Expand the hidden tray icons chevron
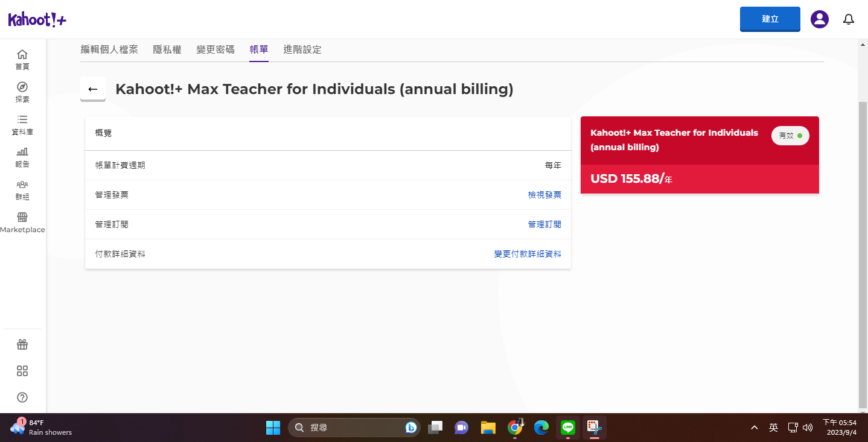The image size is (868, 442). (755, 428)
